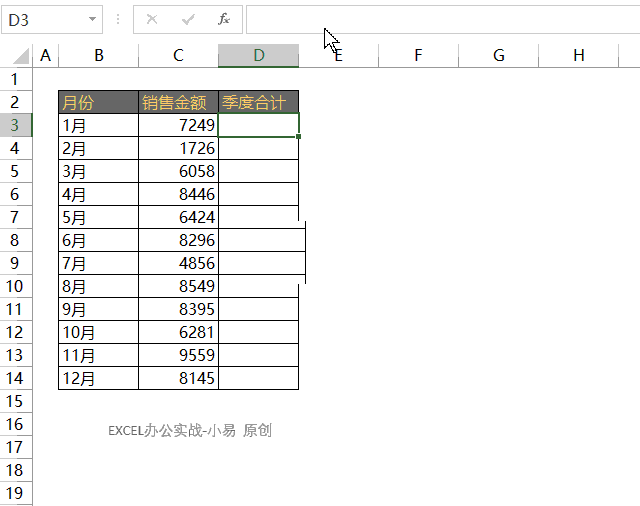Click the sales value 8296
Image resolution: width=640 pixels, height=506 pixels.
click(x=178, y=240)
